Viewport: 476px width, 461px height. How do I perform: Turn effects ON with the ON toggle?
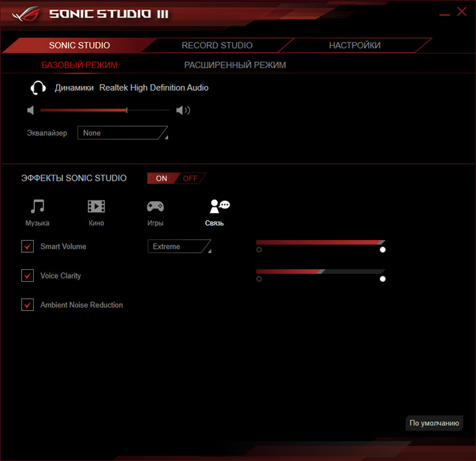(x=161, y=179)
